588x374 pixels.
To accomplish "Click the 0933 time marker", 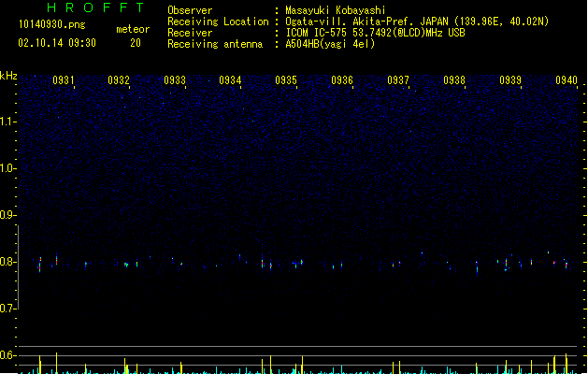I will (175, 80).
